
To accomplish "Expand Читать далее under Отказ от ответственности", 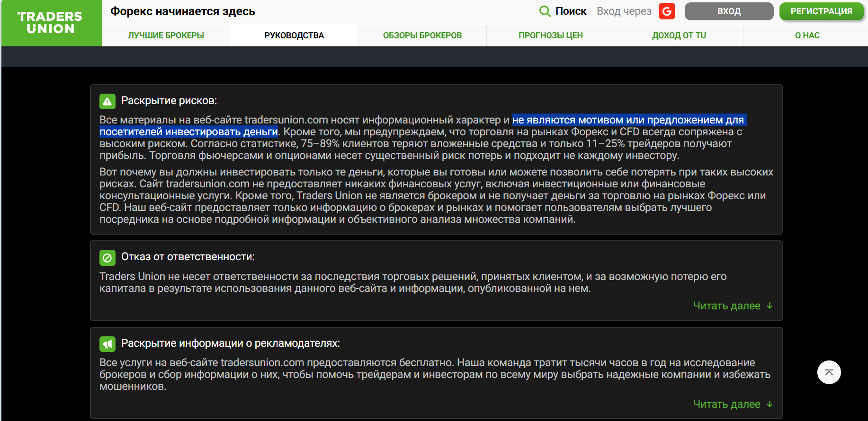I will tap(733, 306).
